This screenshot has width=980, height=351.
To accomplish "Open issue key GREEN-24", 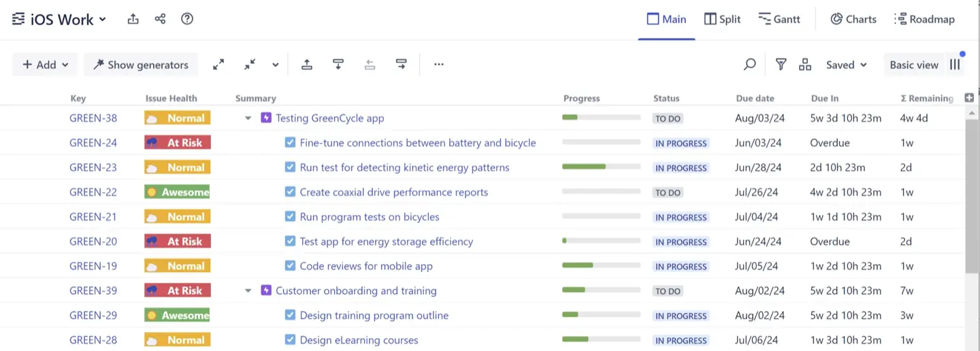I will point(93,143).
